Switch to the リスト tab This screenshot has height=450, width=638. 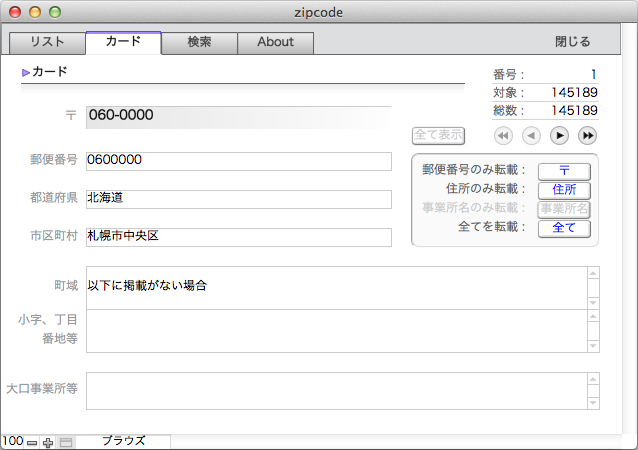(x=47, y=42)
